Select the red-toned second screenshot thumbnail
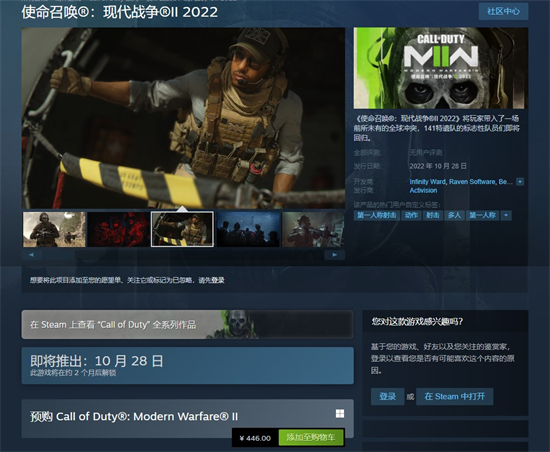550x452 pixels. point(119,229)
